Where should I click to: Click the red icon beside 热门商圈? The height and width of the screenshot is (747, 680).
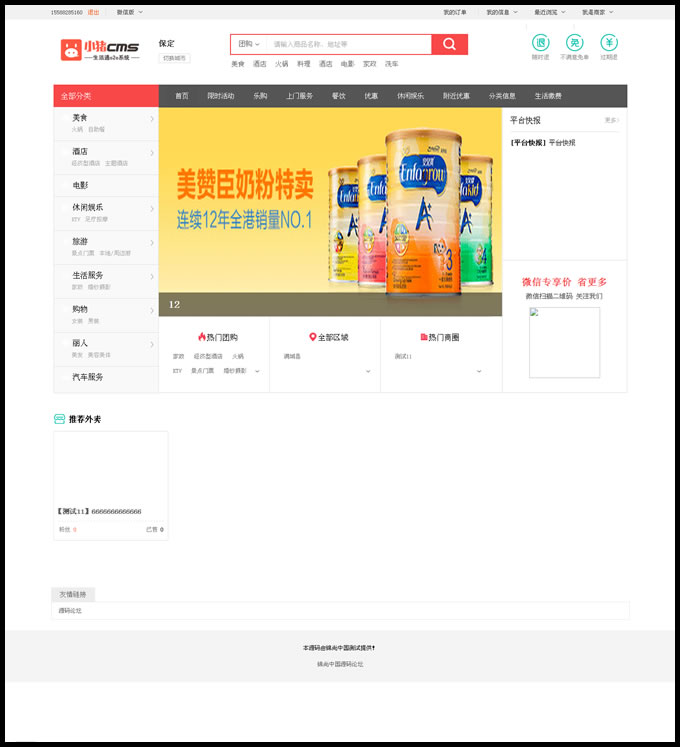pyautogui.click(x=424, y=337)
